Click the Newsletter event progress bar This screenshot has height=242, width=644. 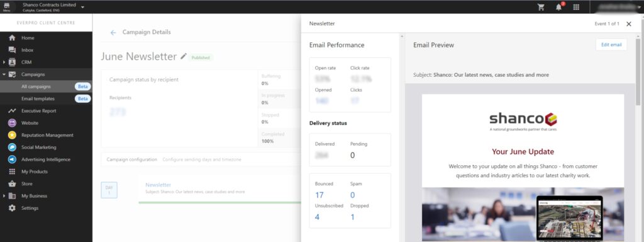(219, 202)
